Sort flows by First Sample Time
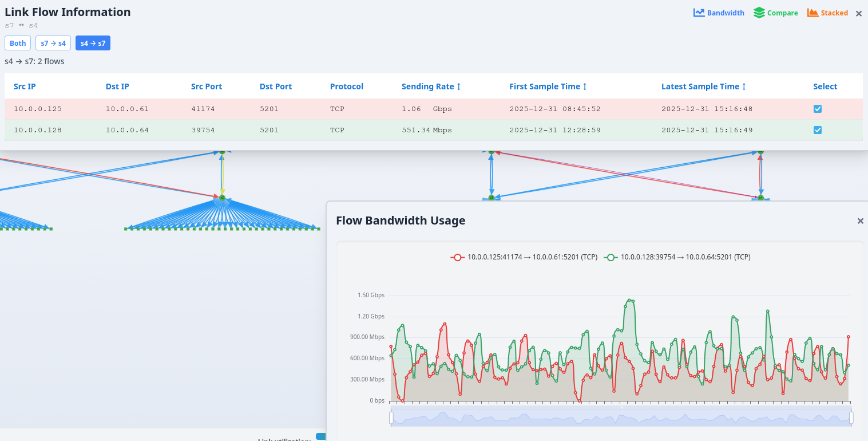This screenshot has height=441, width=868. pos(548,86)
